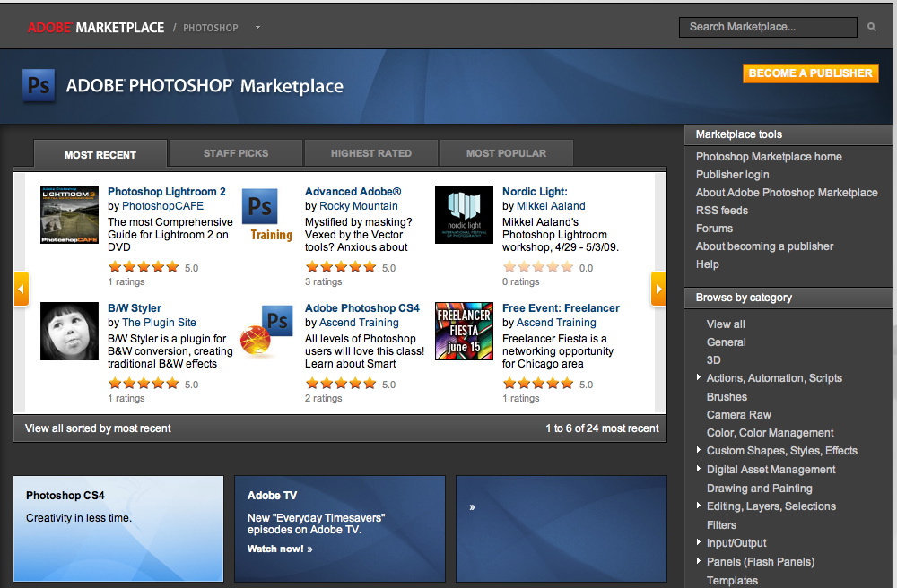Expand Actions, Automation, Scripts category
This screenshot has width=897, height=588.
[699, 377]
